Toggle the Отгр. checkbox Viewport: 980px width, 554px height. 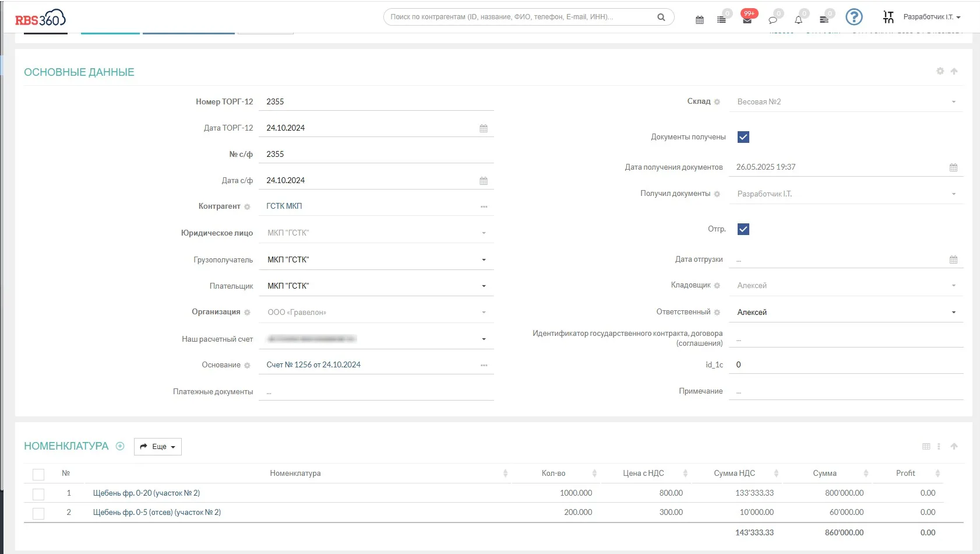pyautogui.click(x=743, y=229)
